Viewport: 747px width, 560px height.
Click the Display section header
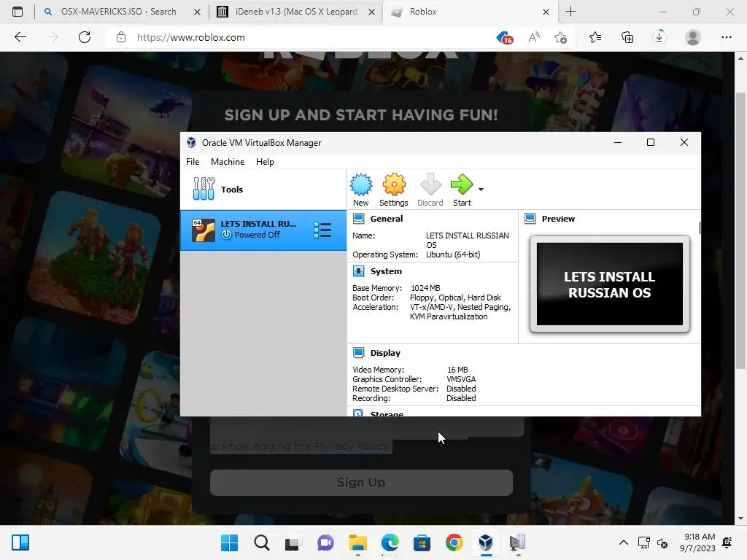(x=385, y=353)
